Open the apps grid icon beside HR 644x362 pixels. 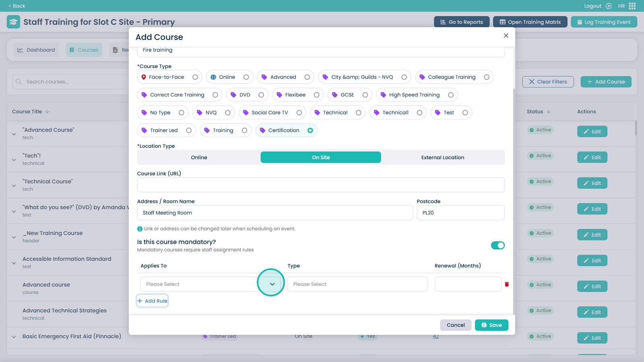point(632,6)
